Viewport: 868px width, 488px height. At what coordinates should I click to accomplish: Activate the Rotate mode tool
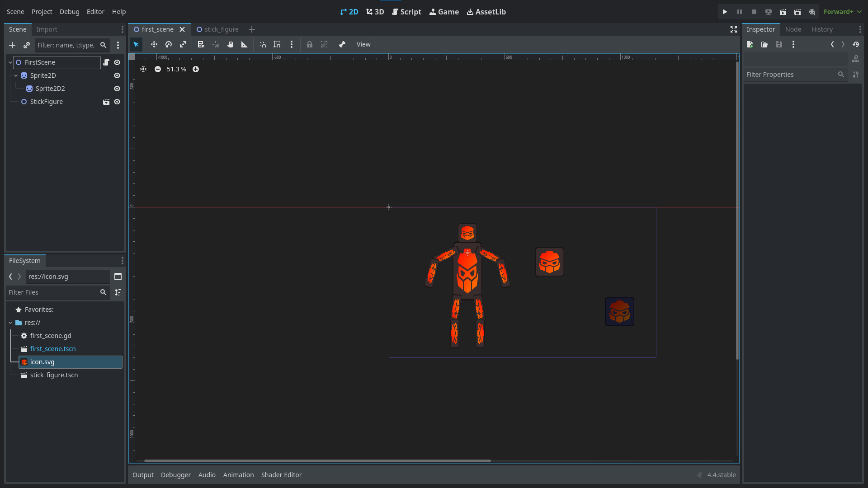point(168,44)
